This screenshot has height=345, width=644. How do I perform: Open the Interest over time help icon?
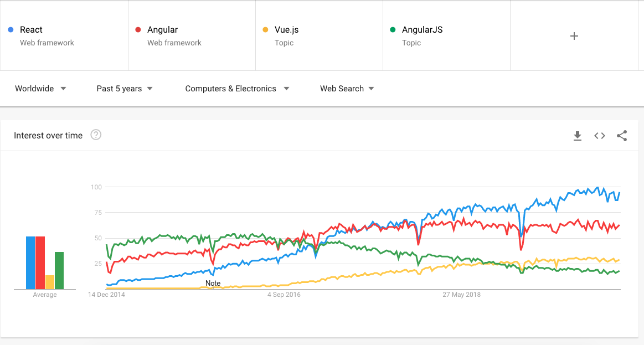tap(96, 135)
